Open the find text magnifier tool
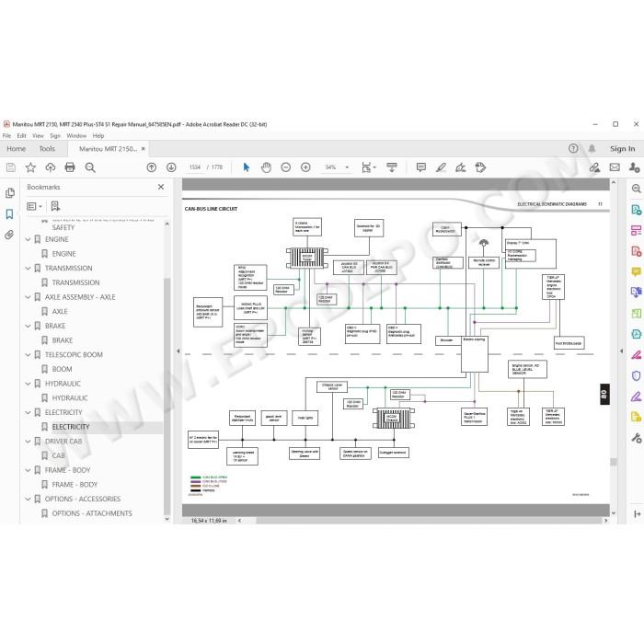 tap(90, 167)
